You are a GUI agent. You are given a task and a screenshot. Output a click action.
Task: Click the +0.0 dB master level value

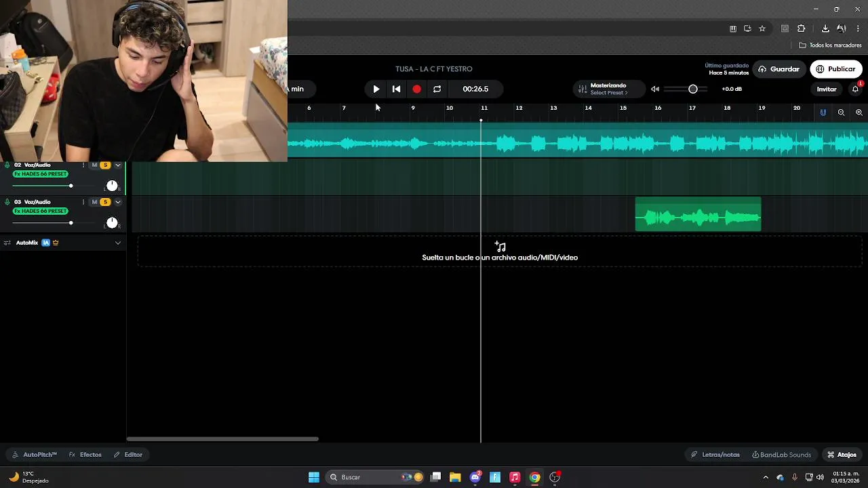[732, 89]
